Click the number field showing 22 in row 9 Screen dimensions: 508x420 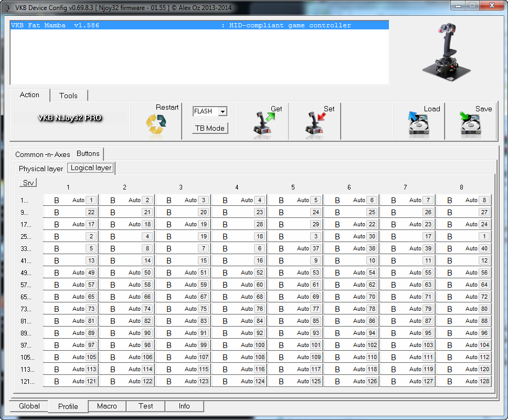91,212
